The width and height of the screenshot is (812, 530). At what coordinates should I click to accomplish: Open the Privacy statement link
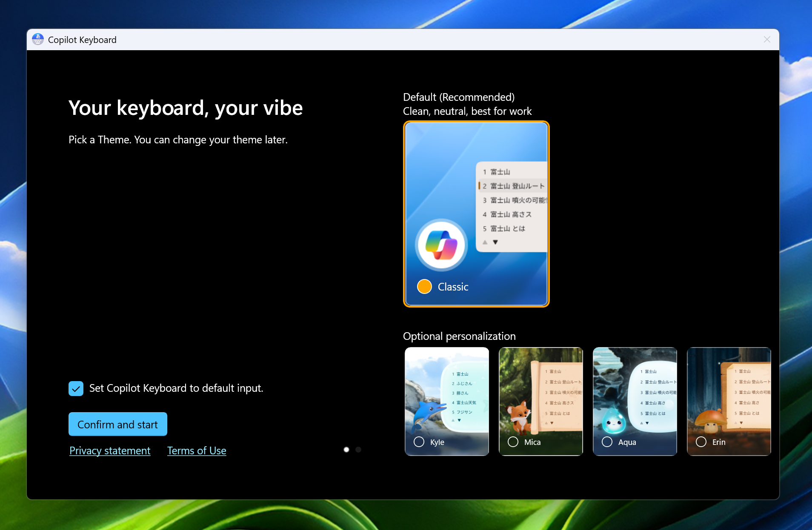pyautogui.click(x=109, y=450)
